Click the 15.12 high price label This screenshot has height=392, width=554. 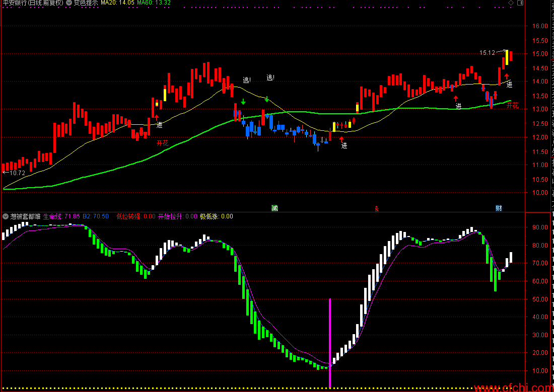[487, 53]
